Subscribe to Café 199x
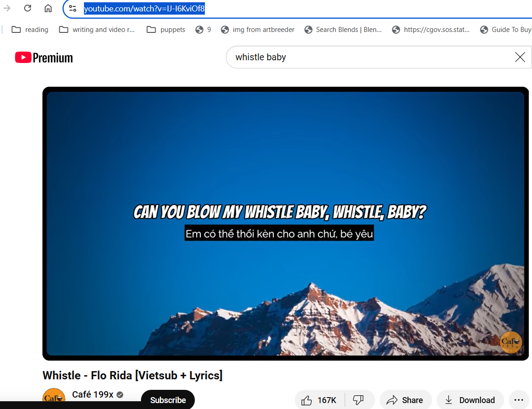Screen dimensions: 532x409 (x=168, y=400)
